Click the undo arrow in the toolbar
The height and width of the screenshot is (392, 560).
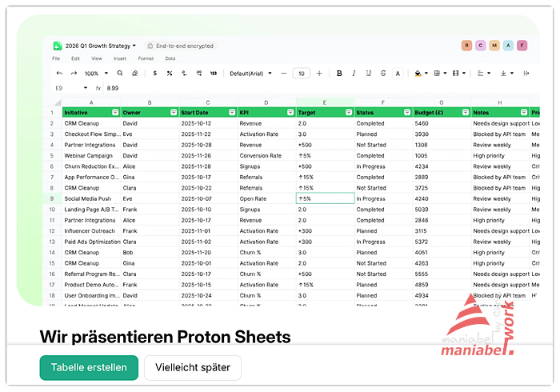pos(58,74)
